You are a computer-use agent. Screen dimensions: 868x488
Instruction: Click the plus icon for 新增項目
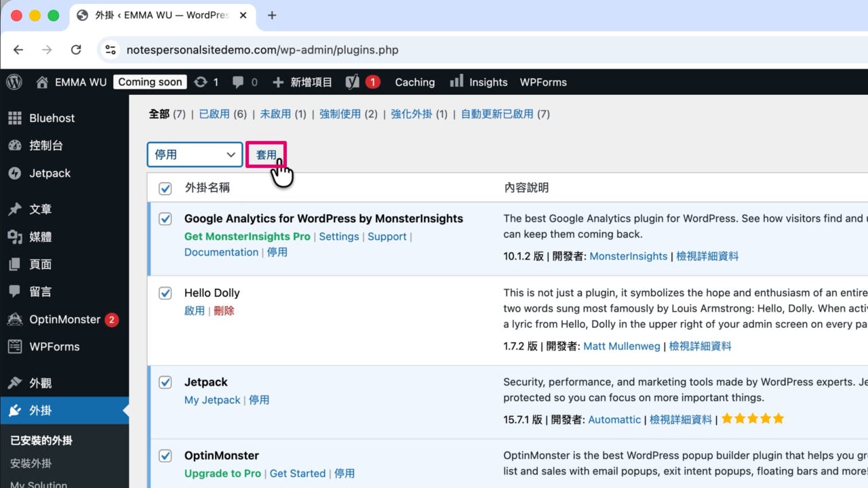278,82
